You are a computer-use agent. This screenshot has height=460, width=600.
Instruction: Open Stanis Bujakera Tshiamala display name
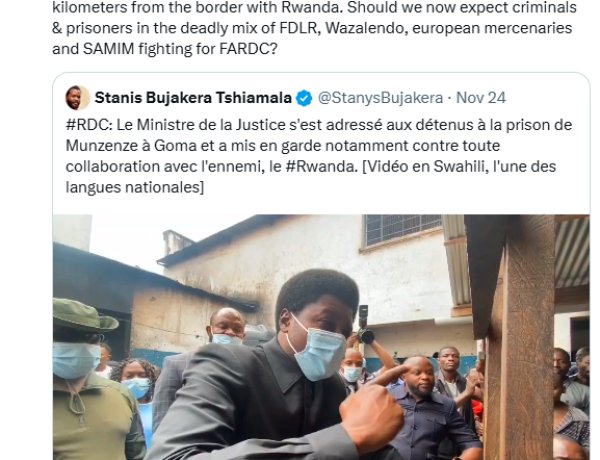point(193,98)
